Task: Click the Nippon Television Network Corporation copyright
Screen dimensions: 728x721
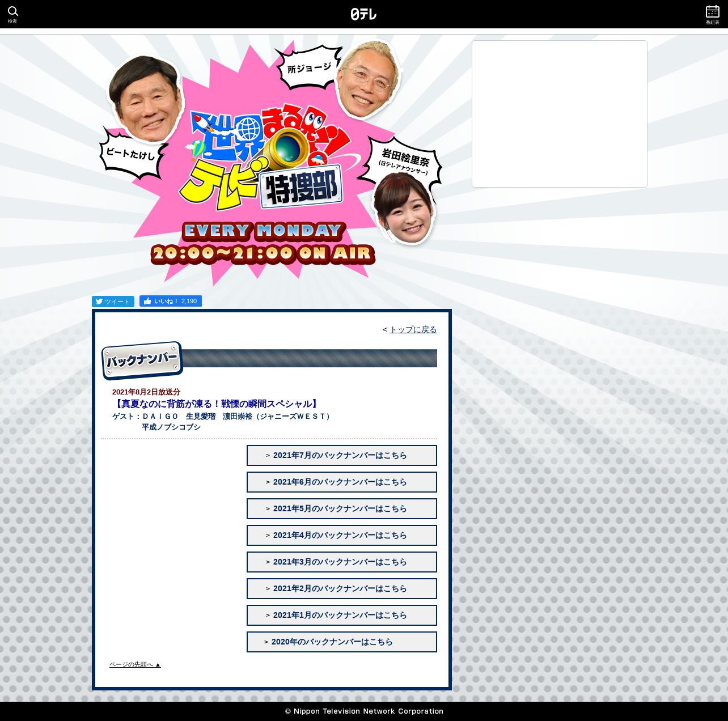Action: point(364,711)
